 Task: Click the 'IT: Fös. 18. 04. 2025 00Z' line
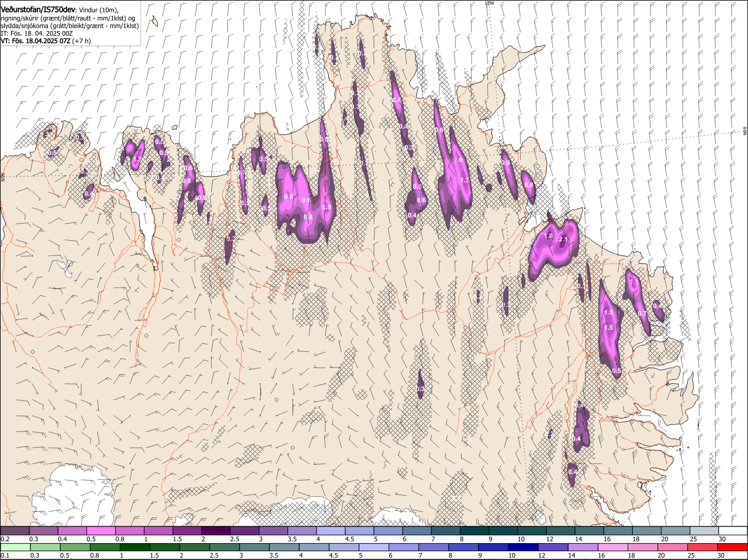pyautogui.click(x=36, y=33)
